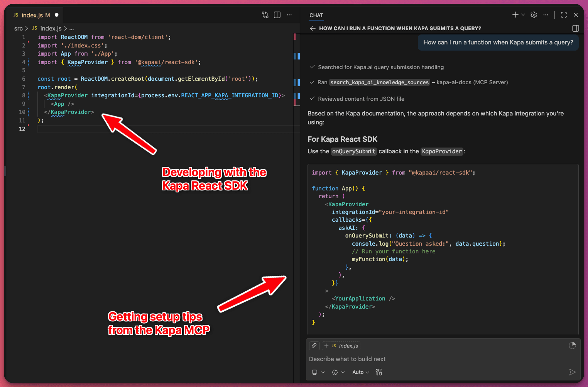Click 'KapaProvider' in the import on line 4

click(x=88, y=62)
